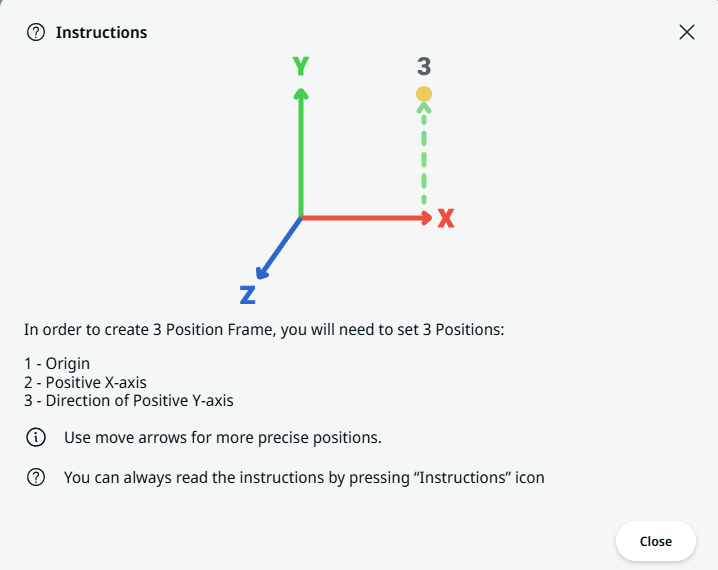Click the blue Z-axis arrow

pyautogui.click(x=279, y=250)
